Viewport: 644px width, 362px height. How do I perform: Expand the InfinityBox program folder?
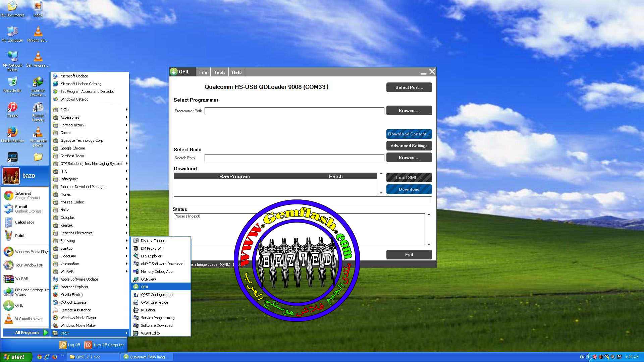[90, 179]
